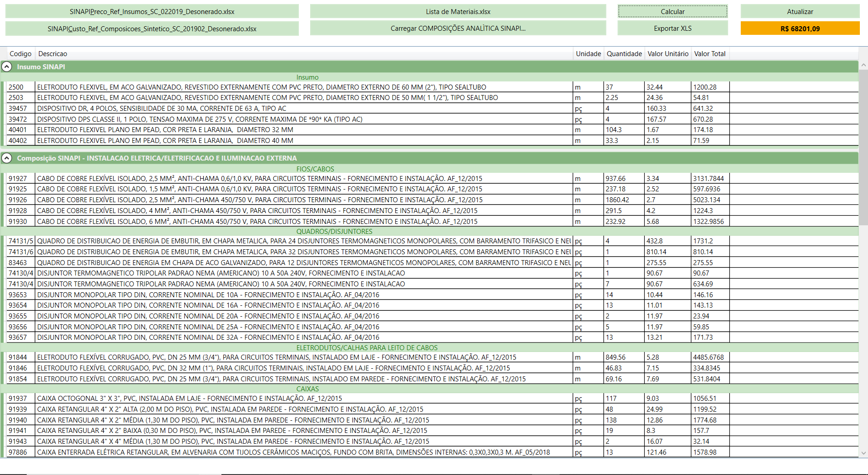Select code cell 83463
The height and width of the screenshot is (475, 868).
point(21,263)
